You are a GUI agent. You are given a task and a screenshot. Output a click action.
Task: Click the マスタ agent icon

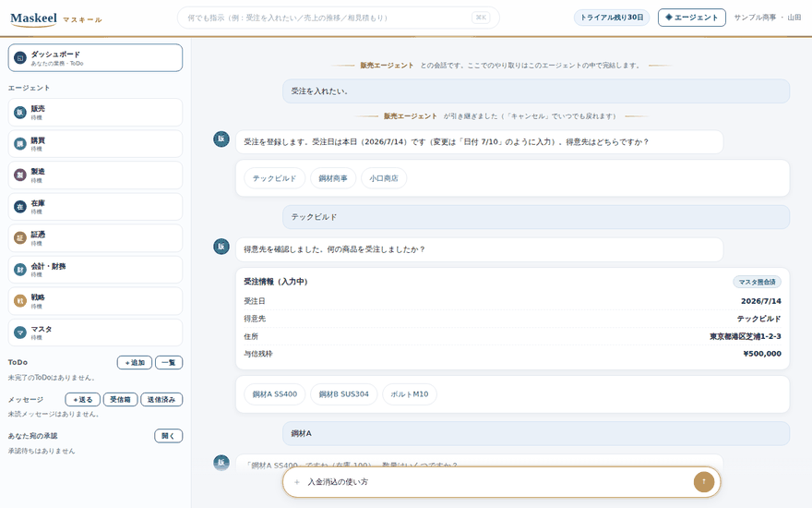[x=19, y=333]
